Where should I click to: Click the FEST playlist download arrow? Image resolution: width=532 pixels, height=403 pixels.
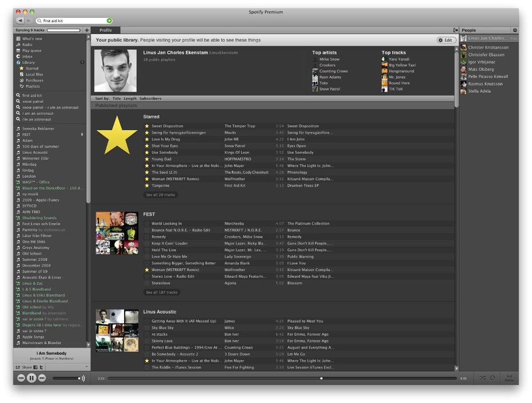tap(82, 134)
